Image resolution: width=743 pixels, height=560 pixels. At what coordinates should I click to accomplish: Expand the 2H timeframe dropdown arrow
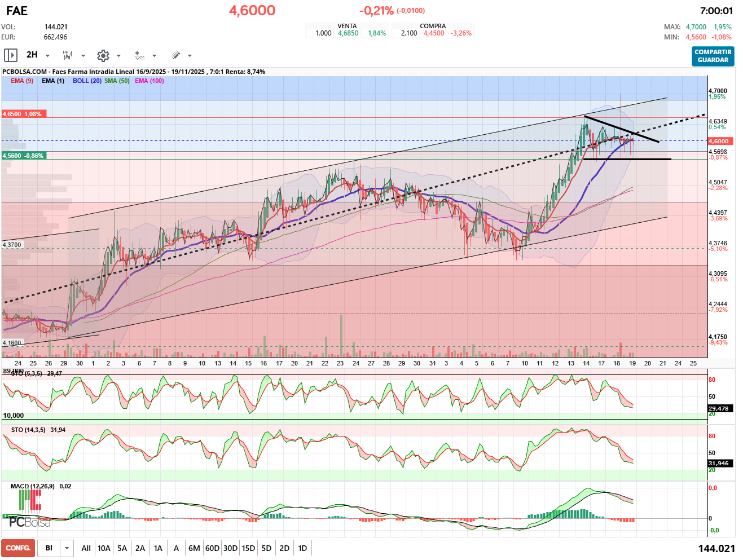point(47,56)
